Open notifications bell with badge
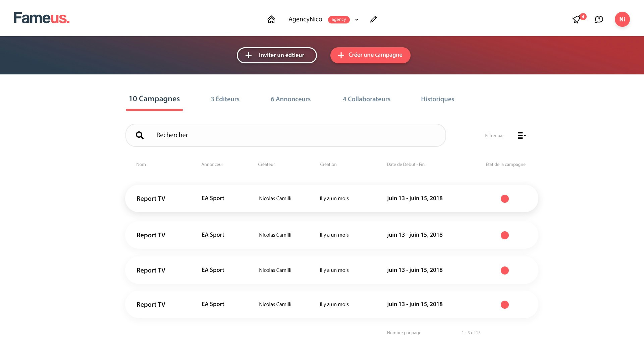 (577, 19)
